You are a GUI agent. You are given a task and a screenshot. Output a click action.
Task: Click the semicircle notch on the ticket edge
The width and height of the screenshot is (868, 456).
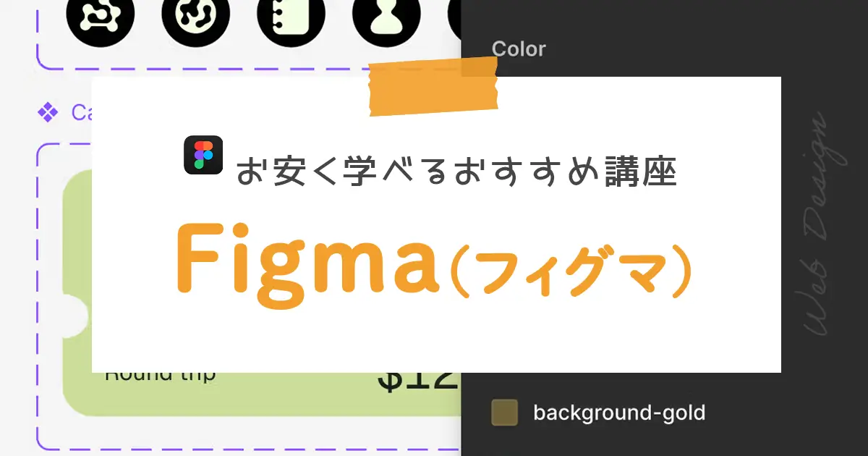point(75,317)
